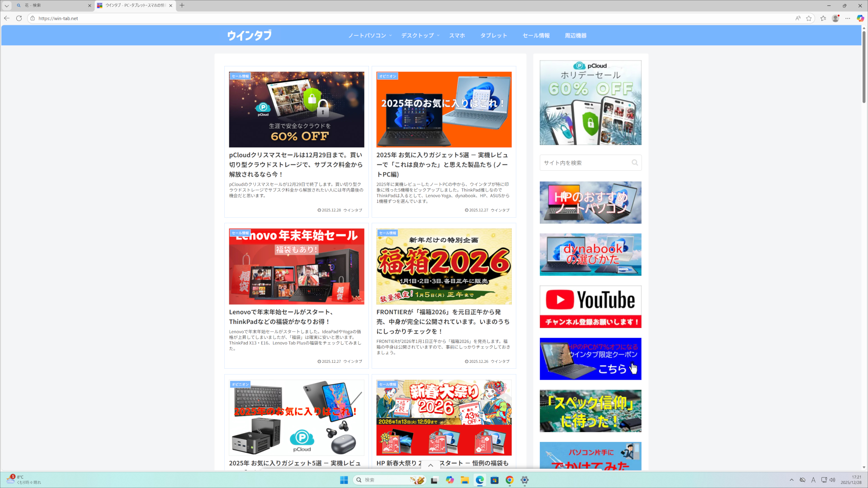Click the scroll-to-top chevron button
868x488 pixels.
[x=430, y=465]
